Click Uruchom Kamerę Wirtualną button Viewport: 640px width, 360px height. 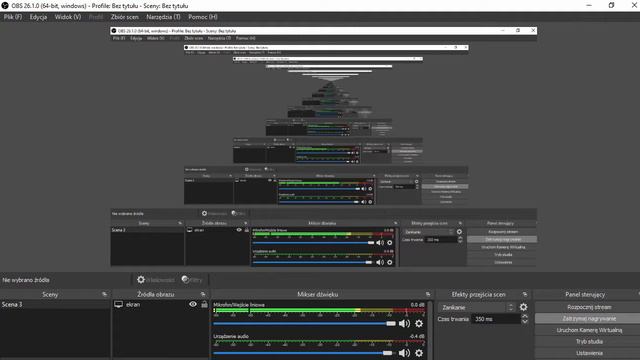[589, 330]
